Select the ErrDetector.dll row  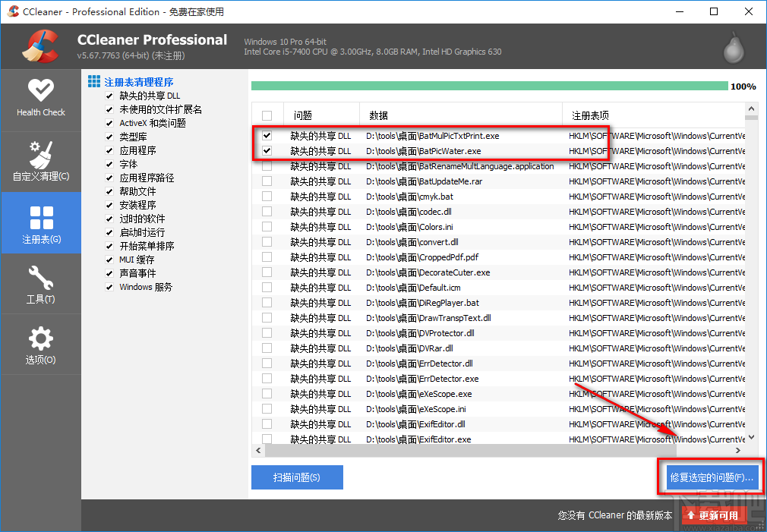pyautogui.click(x=498, y=364)
